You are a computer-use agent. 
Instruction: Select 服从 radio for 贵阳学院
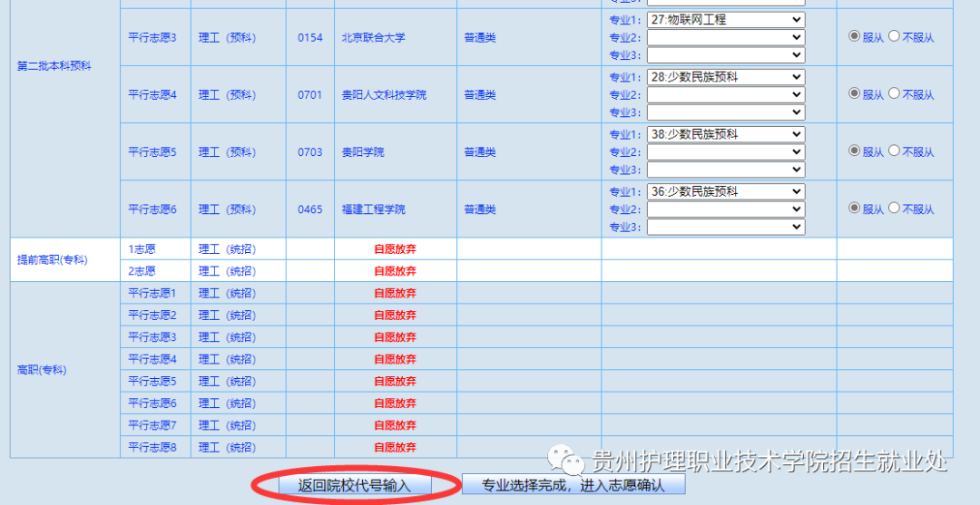854,151
